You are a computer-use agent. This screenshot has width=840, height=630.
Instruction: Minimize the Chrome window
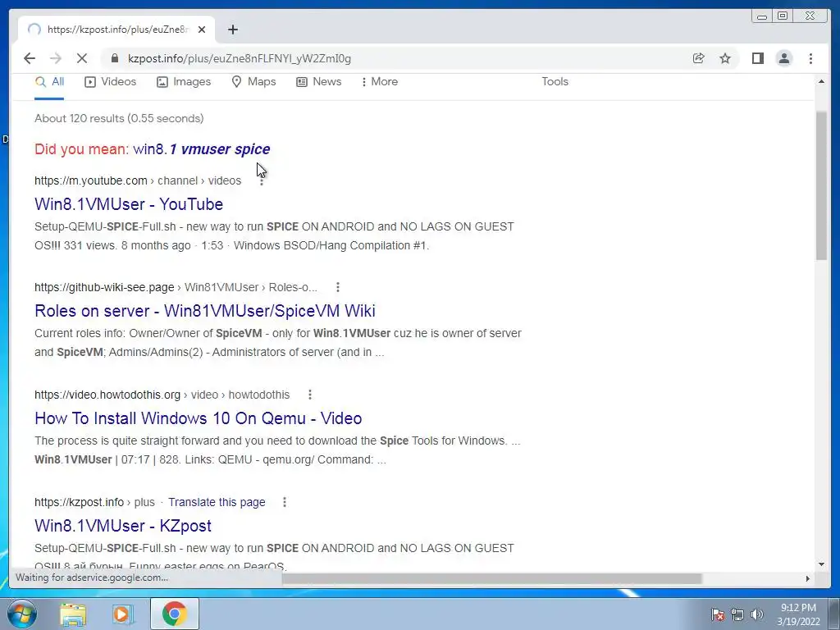(762, 16)
